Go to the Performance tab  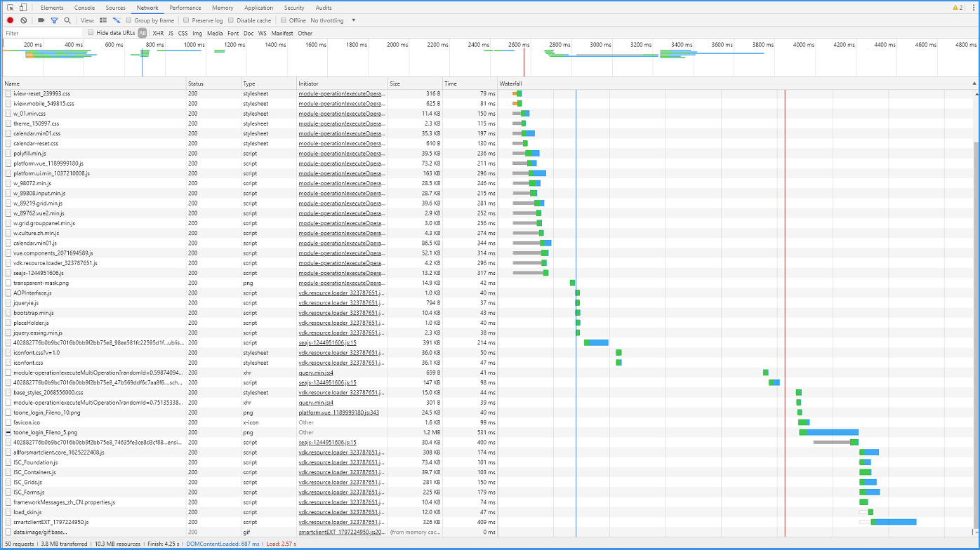click(185, 8)
